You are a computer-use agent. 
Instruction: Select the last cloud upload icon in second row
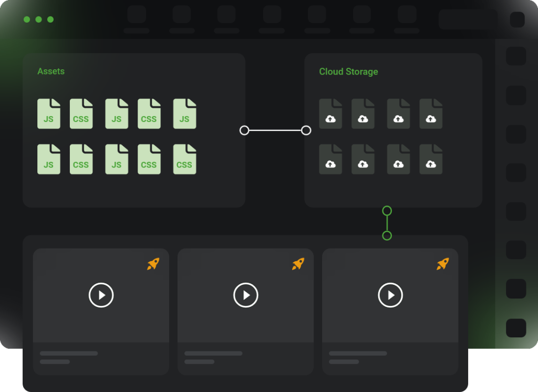(431, 159)
